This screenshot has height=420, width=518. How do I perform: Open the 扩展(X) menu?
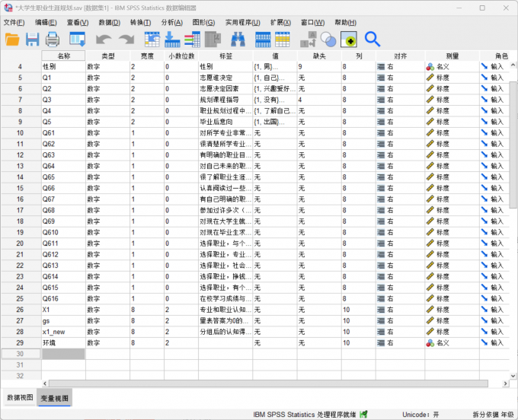pyautogui.click(x=280, y=22)
